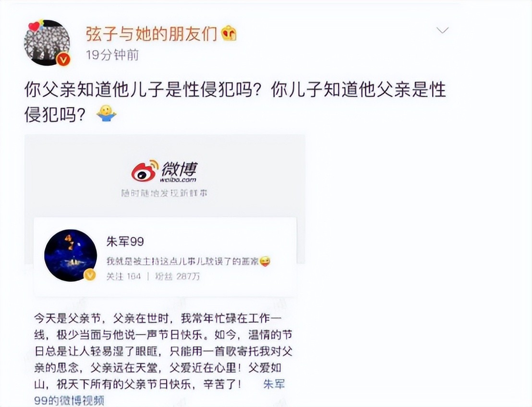Open the 朱军99 blue profile avatar
Viewport: 532px width, 407px height.
[x=70, y=255]
